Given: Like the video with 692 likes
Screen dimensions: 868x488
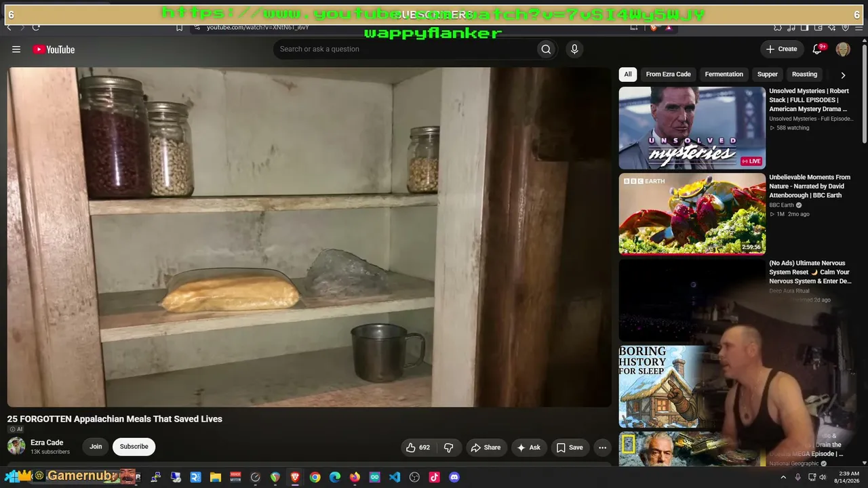Looking at the screenshot, I should pos(418,447).
